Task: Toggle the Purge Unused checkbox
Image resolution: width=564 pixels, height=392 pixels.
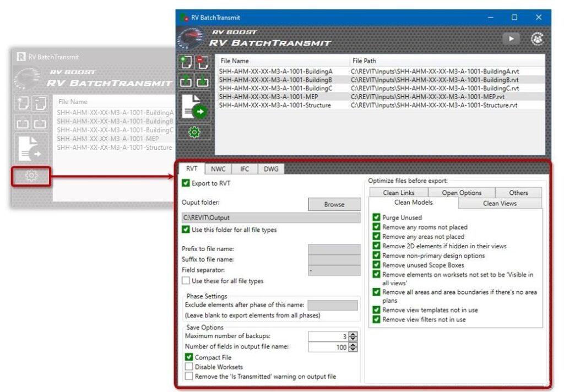Action: tap(376, 217)
